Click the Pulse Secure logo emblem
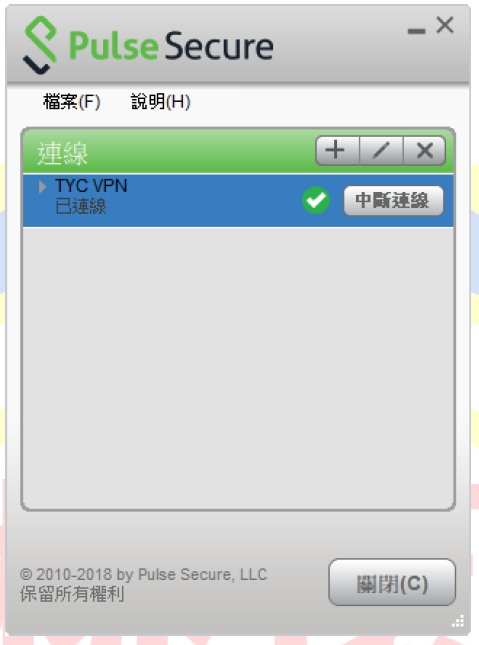 [x=40, y=45]
